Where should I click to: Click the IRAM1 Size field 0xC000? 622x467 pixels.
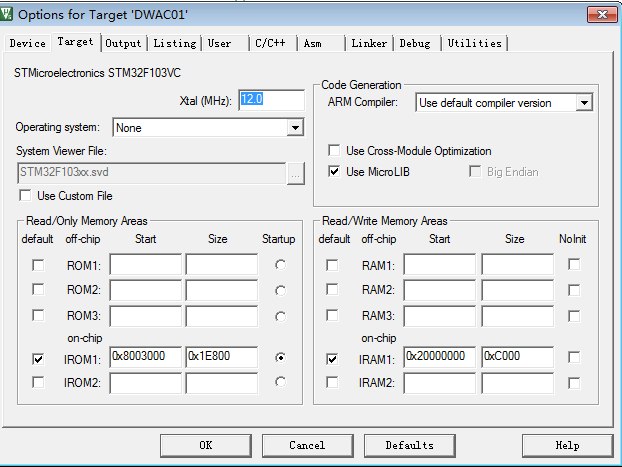tap(518, 357)
